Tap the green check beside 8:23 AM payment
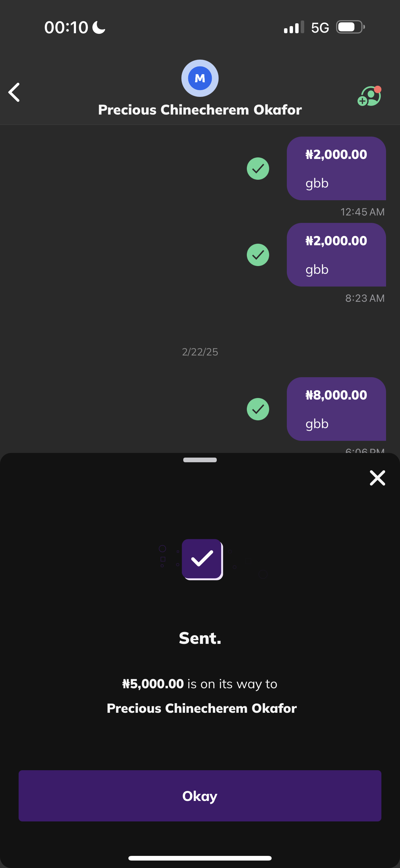The width and height of the screenshot is (400, 868). pyautogui.click(x=258, y=255)
